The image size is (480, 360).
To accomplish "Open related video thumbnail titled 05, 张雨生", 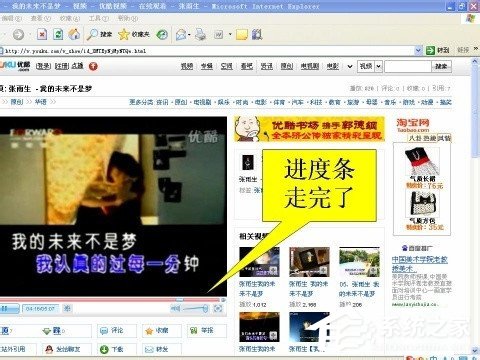I will click(359, 262).
